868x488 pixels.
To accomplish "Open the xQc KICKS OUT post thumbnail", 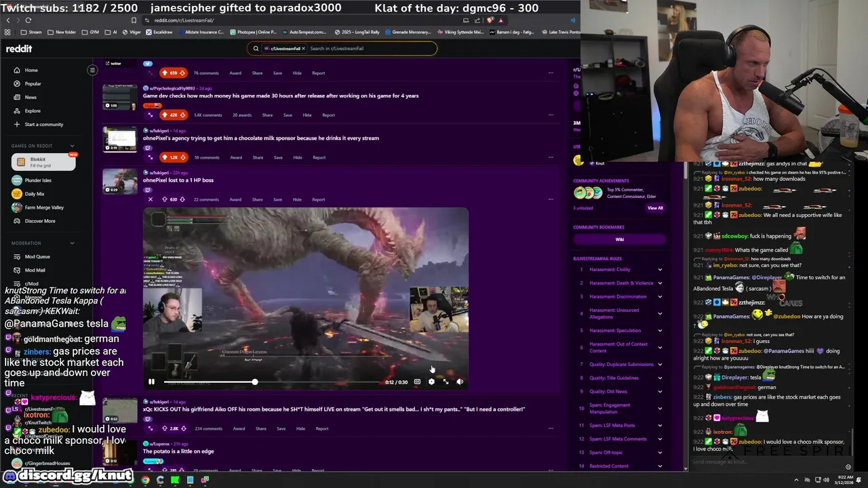I will coord(119,411).
